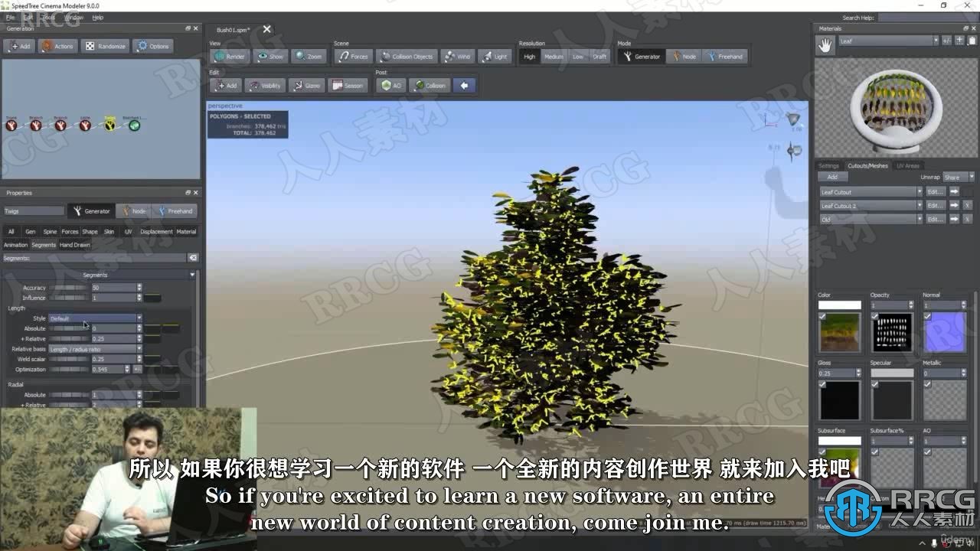980x551 pixels.
Task: Toggle the Collision post option
Action: coord(430,86)
